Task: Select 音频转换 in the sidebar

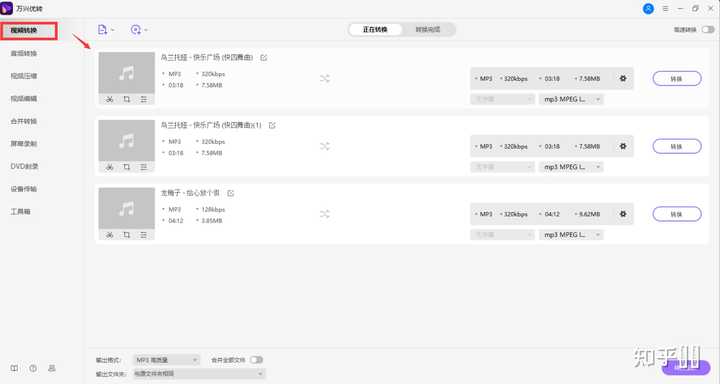Action: tap(24, 53)
